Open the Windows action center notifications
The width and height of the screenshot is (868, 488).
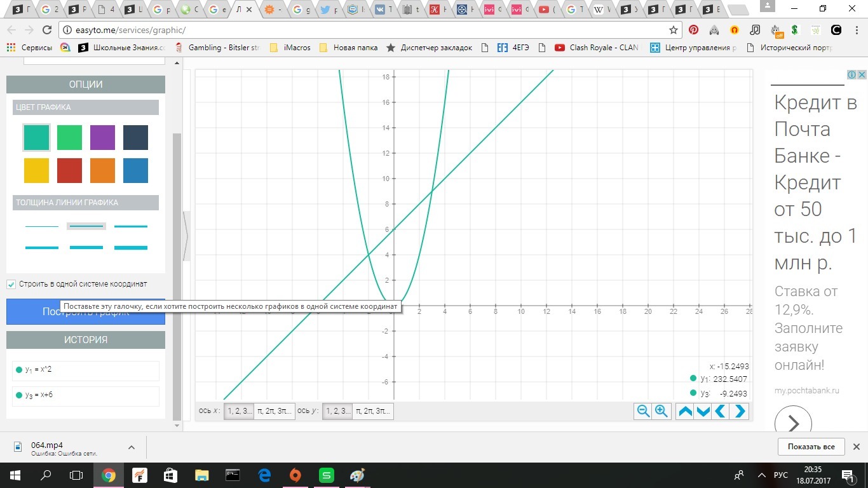click(x=848, y=475)
